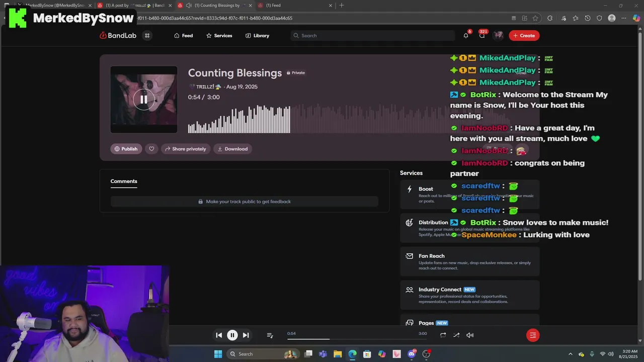Close the '(1) Feed' browser tab

click(331, 6)
